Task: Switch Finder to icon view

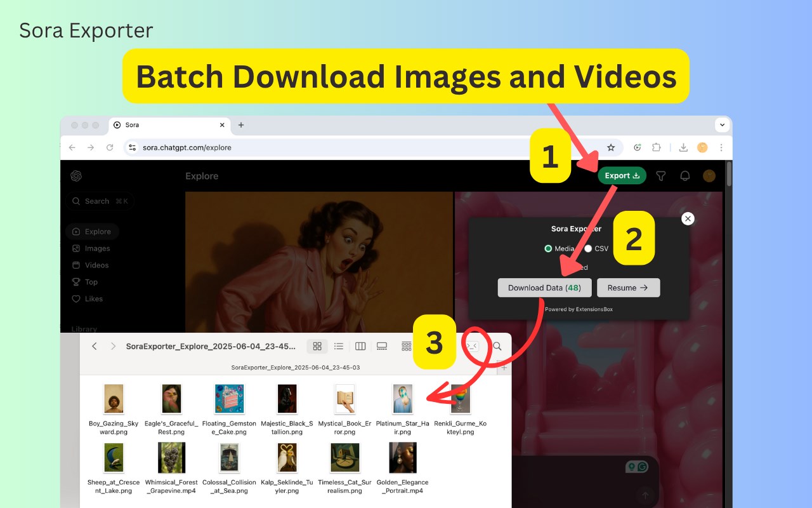Action: [x=317, y=346]
